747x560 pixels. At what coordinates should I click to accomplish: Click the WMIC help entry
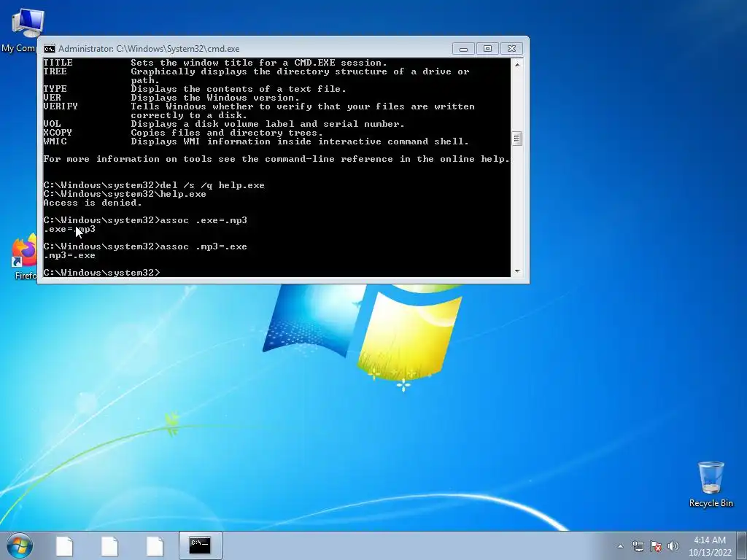pos(256,141)
